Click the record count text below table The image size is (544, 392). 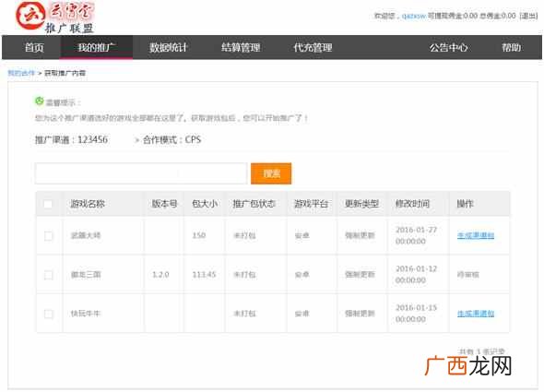pyautogui.click(x=481, y=351)
